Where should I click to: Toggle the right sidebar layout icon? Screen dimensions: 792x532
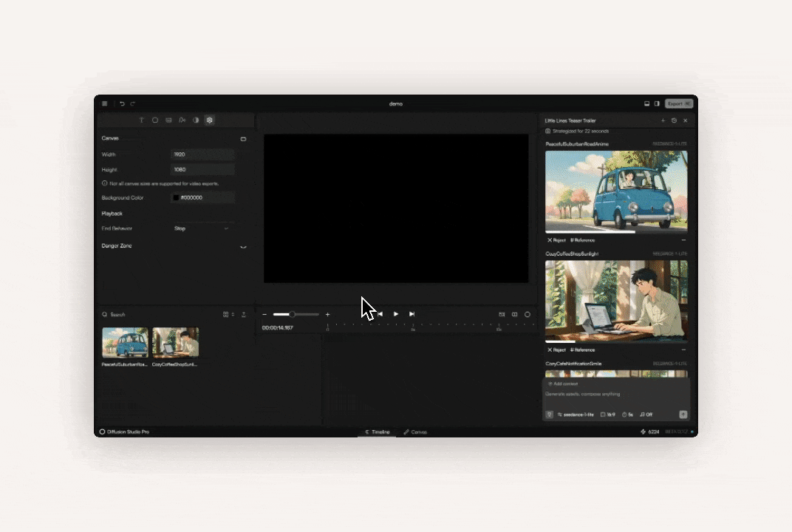[x=657, y=103]
